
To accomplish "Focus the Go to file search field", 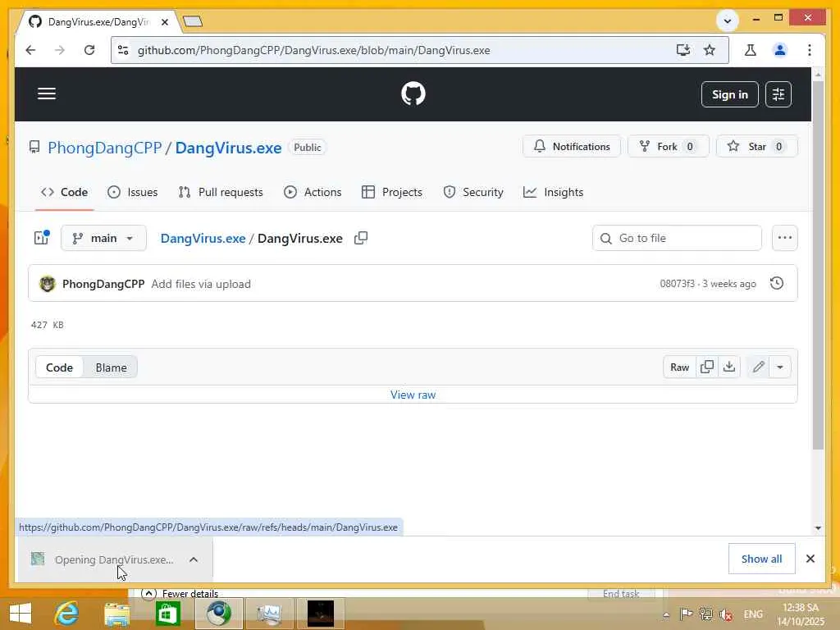I will click(x=677, y=238).
